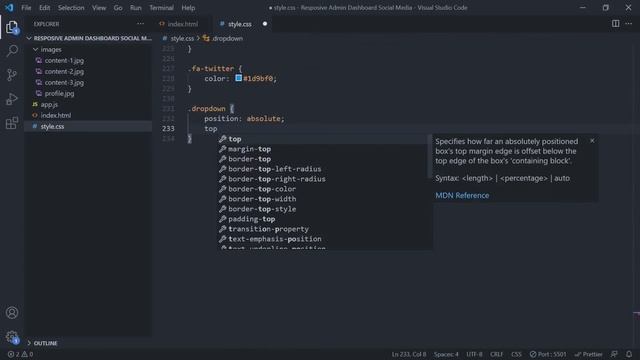Close the suggestion details panel

click(592, 141)
